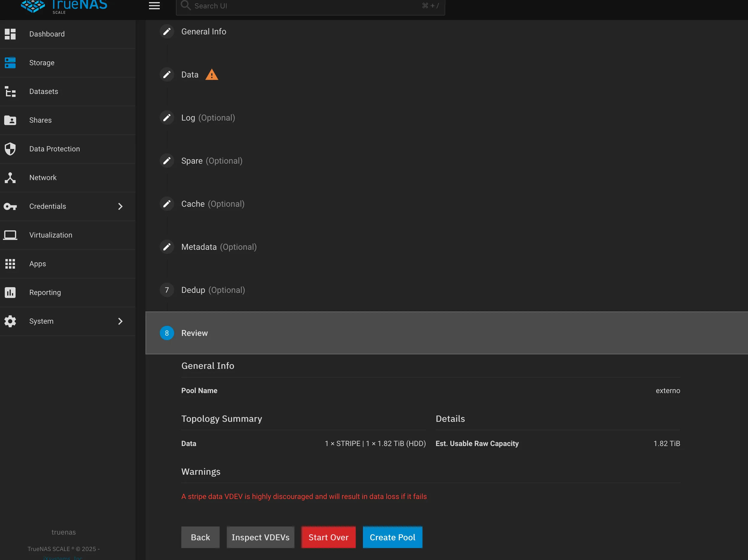
Task: Go to step 7 Dedup
Action: click(x=167, y=290)
